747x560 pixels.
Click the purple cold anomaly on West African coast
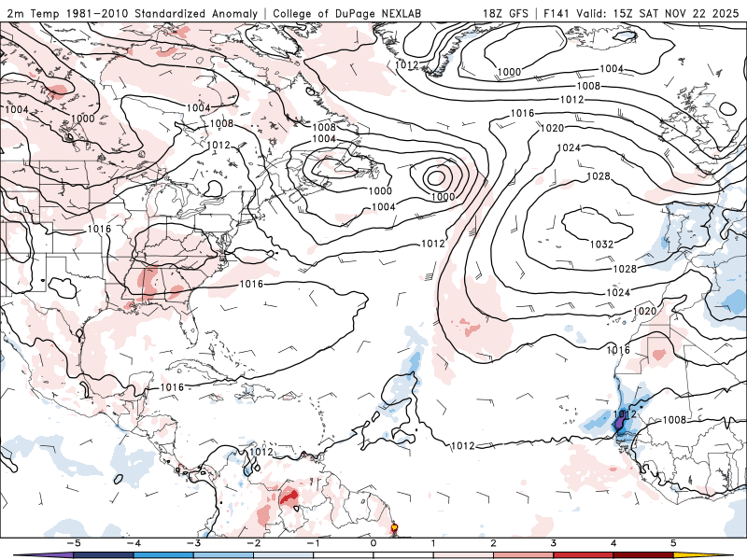pyautogui.click(x=618, y=423)
